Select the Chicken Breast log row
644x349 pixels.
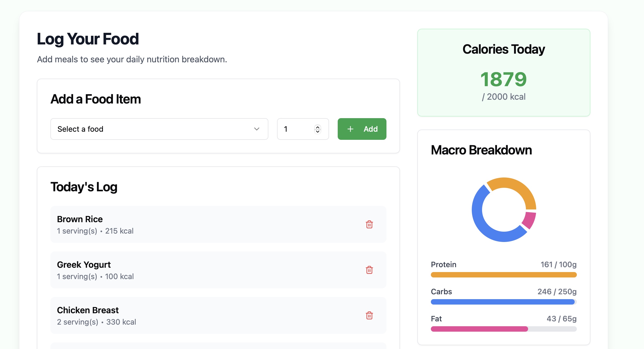click(206, 315)
